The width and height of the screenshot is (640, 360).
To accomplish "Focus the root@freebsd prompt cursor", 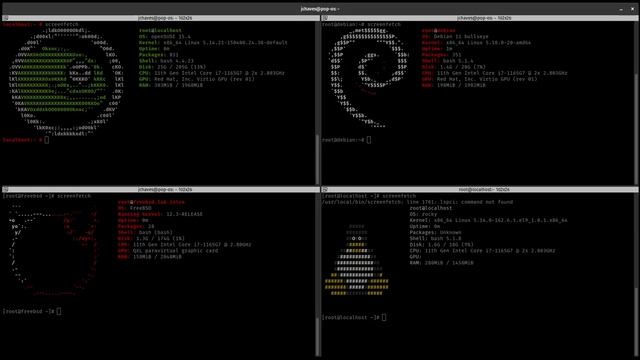I will tap(59, 311).
